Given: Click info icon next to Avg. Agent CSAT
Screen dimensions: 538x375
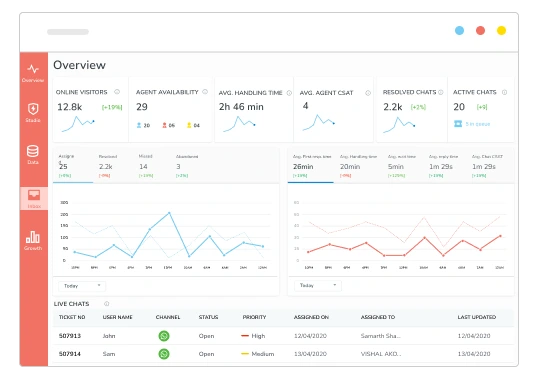Looking at the screenshot, I should 368,93.
